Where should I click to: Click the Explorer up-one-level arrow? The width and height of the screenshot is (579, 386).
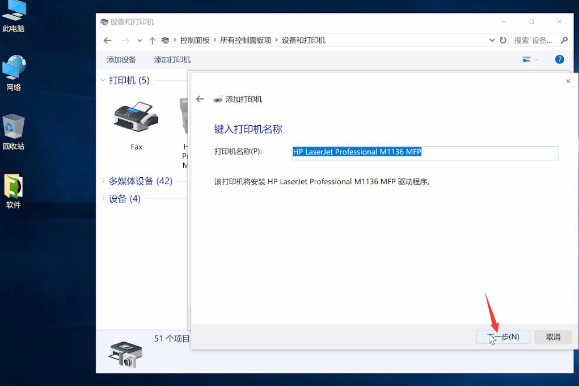point(152,41)
